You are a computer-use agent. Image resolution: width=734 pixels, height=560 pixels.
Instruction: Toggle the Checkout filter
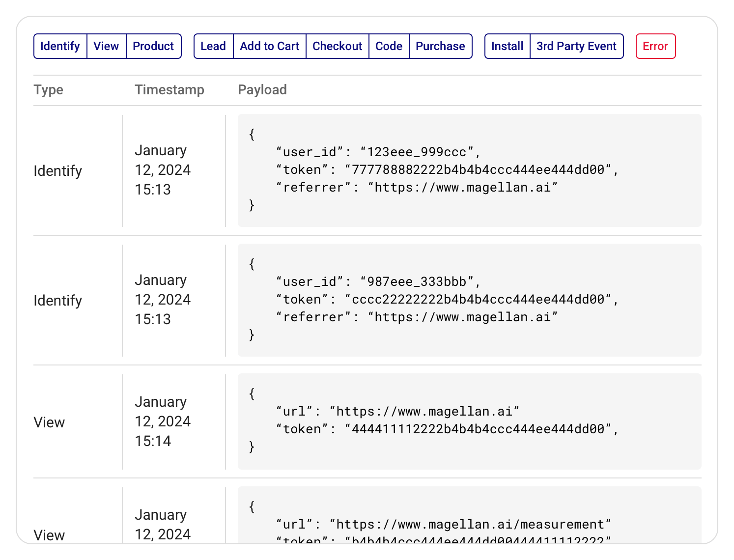338,46
